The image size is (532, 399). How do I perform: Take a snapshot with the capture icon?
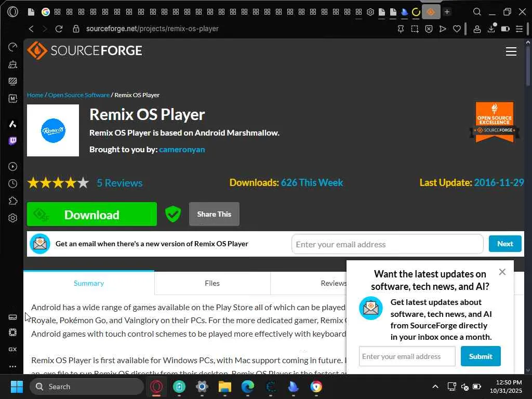coord(415,29)
